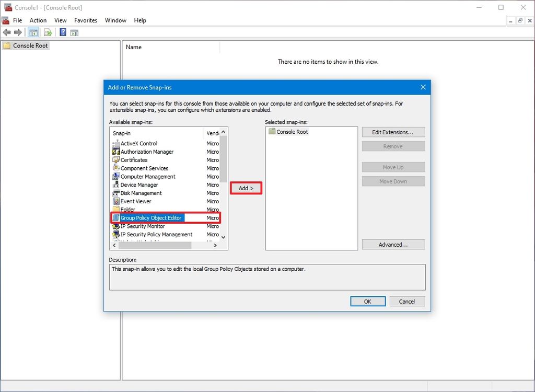
Task: Click the Group Policy Object Editor snap-in icon
Action: [117, 218]
